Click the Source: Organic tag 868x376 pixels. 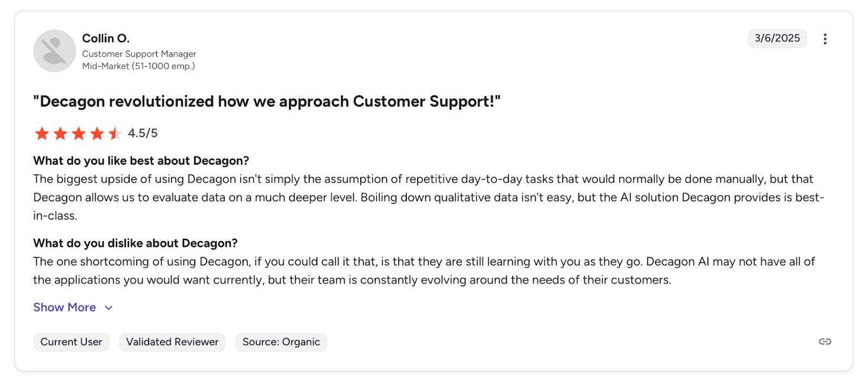281,342
